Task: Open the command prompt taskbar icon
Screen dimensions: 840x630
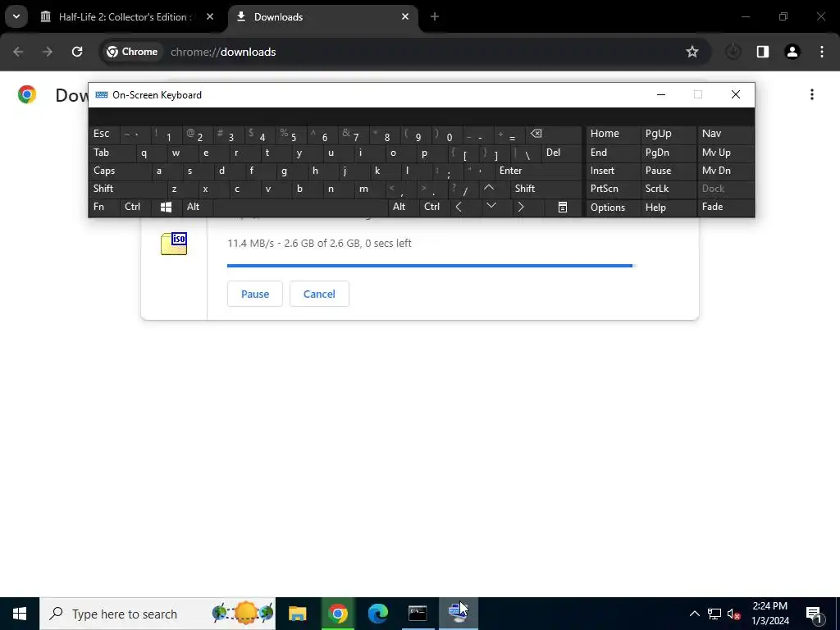Action: coord(418,614)
